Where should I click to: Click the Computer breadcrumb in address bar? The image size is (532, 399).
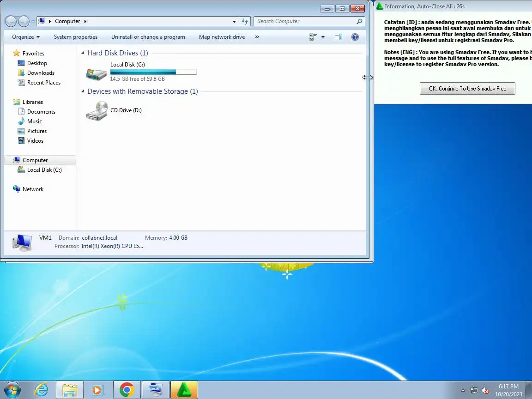[67, 21]
